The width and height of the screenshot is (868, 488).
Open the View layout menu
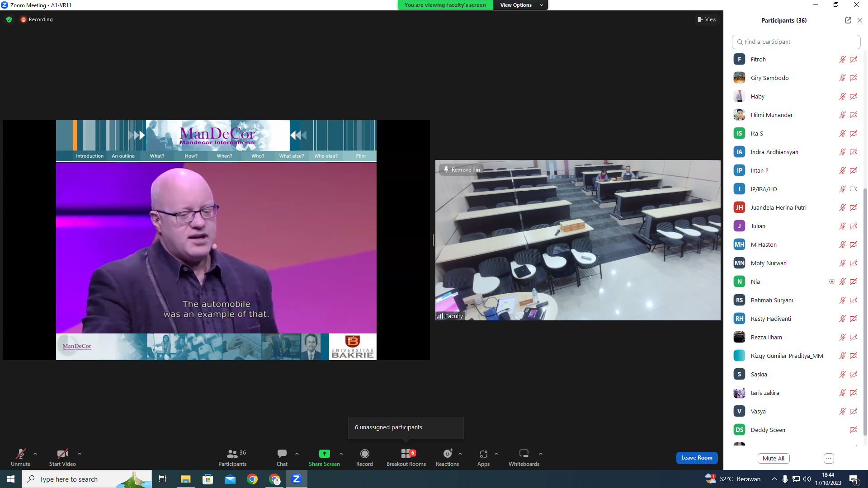(707, 19)
